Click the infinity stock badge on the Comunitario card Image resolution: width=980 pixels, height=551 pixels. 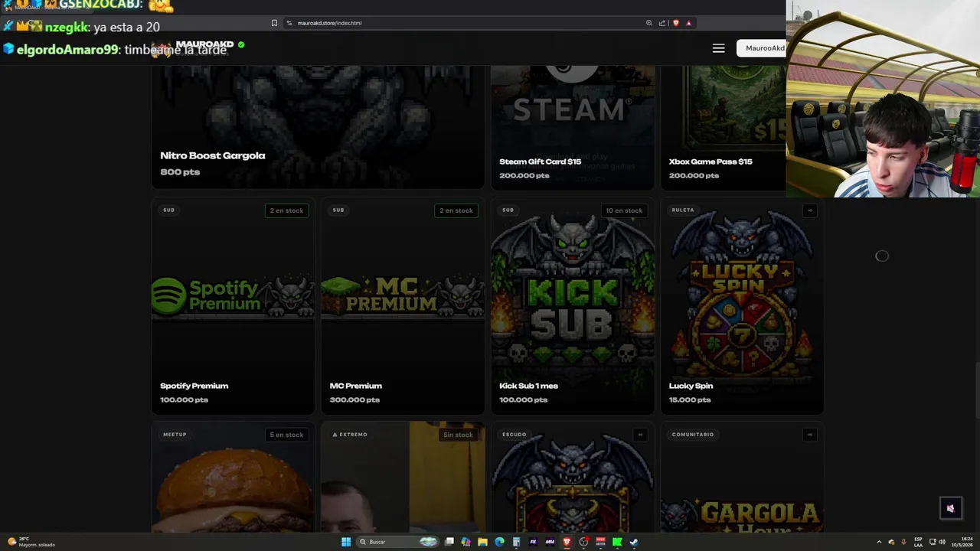[810, 435]
